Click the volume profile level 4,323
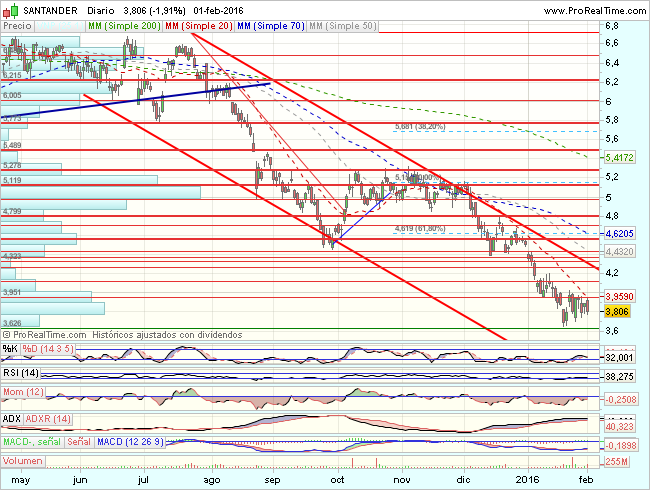Viewport: 650px width, 490px height. (12, 256)
